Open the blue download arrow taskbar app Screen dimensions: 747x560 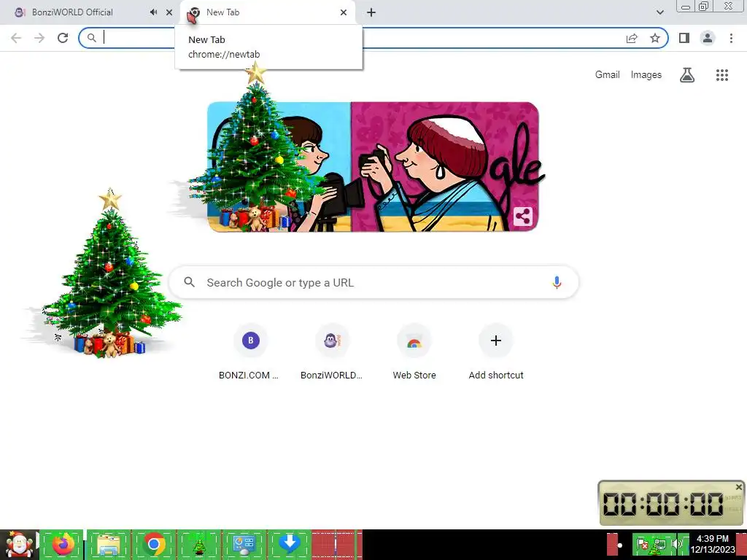289,544
